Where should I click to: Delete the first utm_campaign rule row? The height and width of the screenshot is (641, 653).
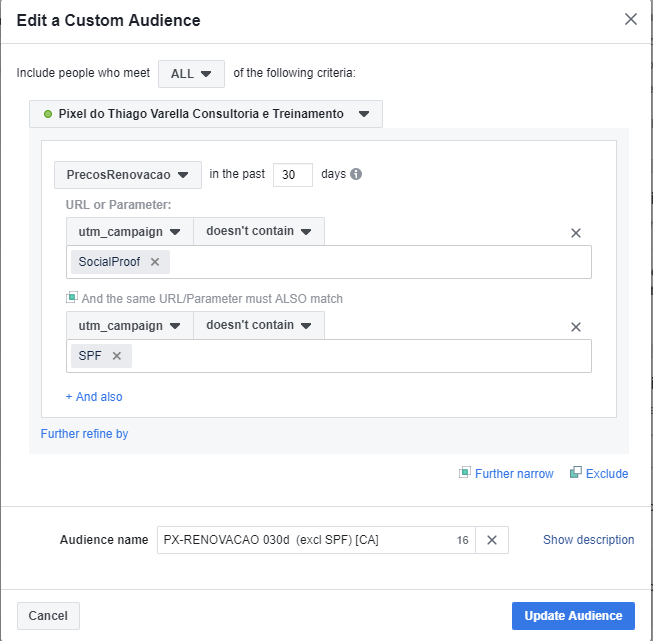point(576,233)
